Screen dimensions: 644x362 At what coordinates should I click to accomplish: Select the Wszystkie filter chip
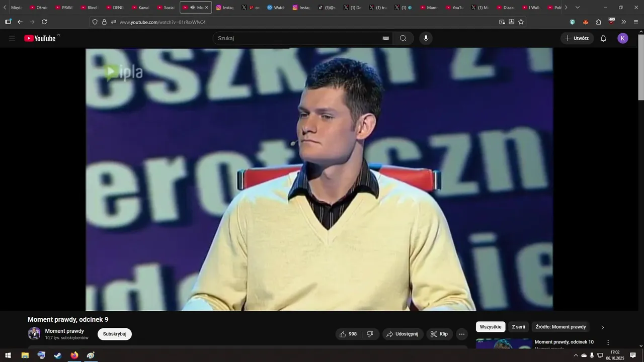[x=491, y=327]
